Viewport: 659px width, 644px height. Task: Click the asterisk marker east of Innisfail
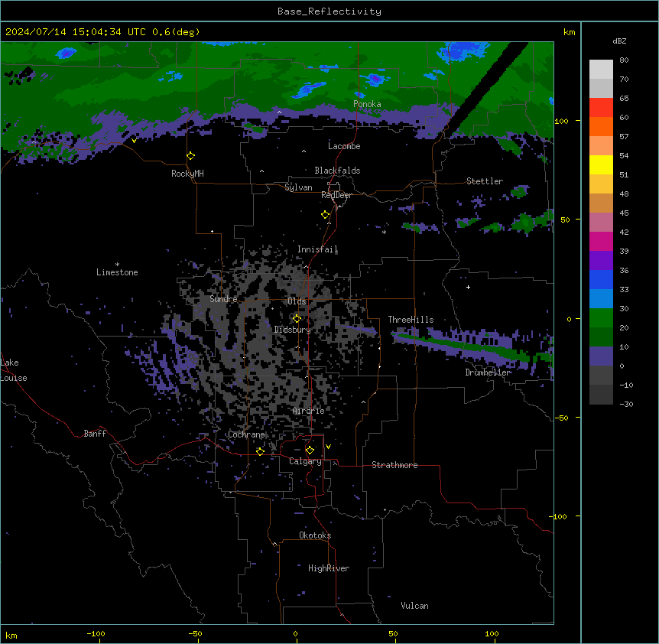pos(384,232)
